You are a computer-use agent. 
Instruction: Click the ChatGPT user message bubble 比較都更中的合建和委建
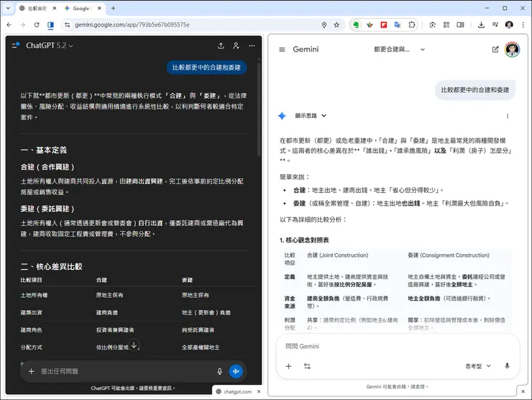click(206, 68)
